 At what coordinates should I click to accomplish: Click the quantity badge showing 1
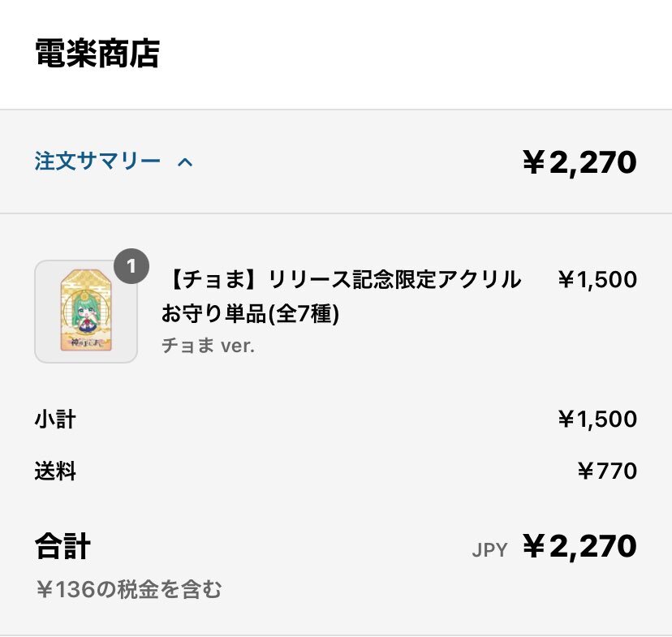coord(131,266)
